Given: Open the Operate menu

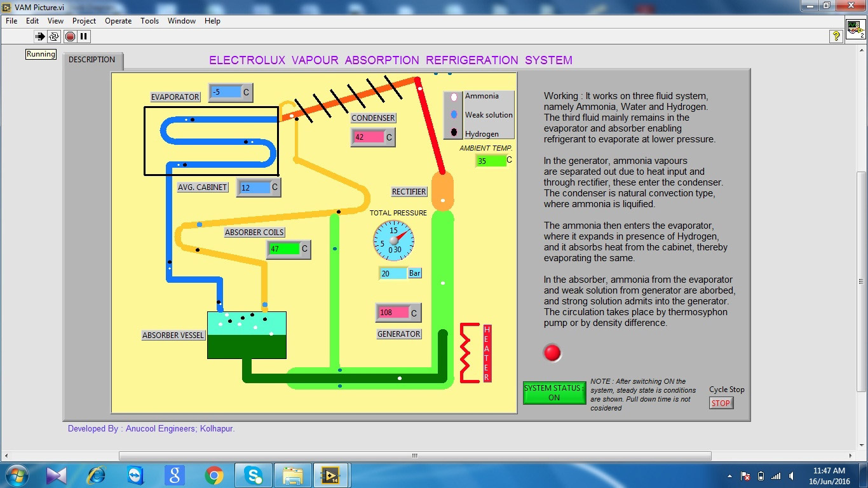Looking at the screenshot, I should tap(118, 21).
